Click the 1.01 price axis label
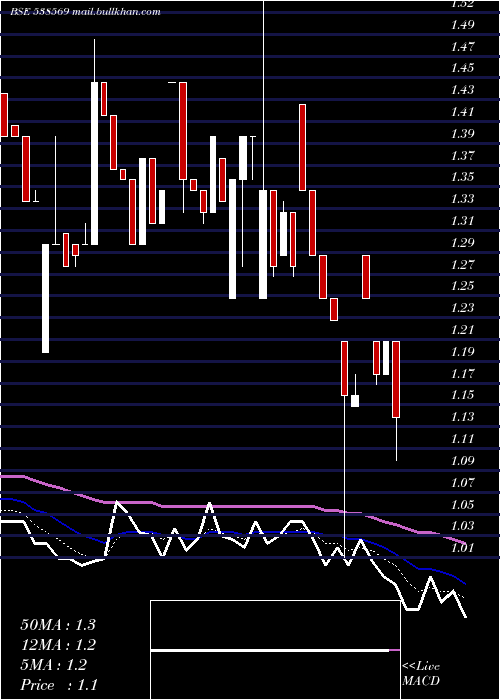The image size is (500, 700). 462,548
